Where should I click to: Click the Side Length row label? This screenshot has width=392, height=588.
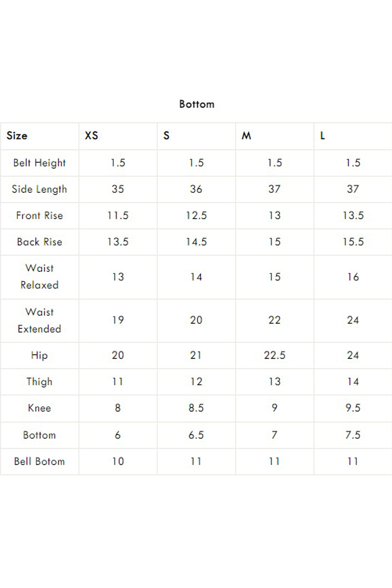coord(39,189)
